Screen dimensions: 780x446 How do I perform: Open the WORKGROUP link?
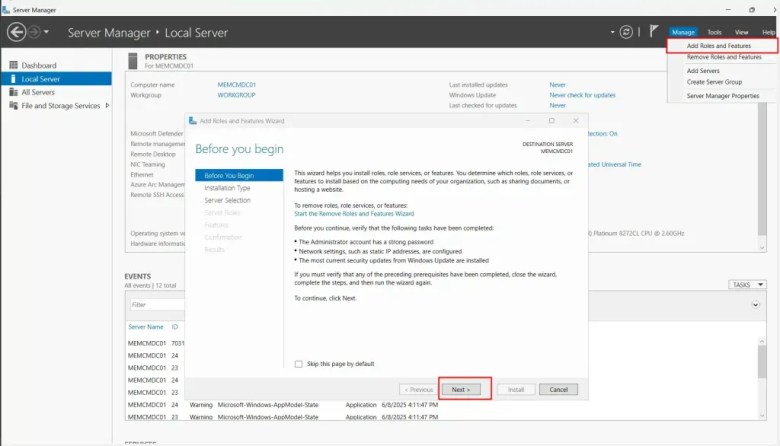(236, 95)
